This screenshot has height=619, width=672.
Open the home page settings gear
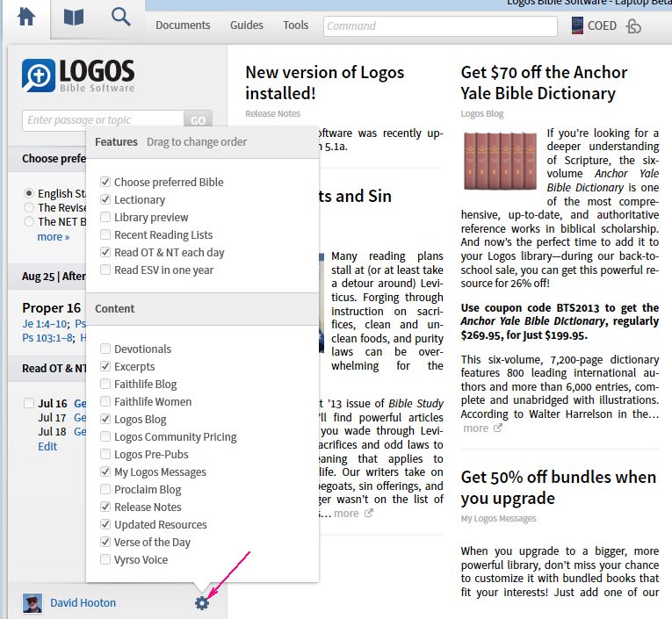[202, 602]
